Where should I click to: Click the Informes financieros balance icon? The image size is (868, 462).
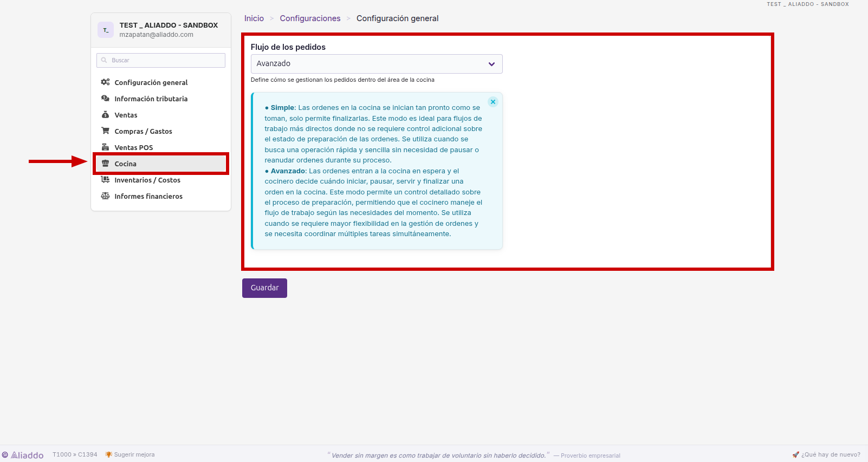(x=105, y=196)
